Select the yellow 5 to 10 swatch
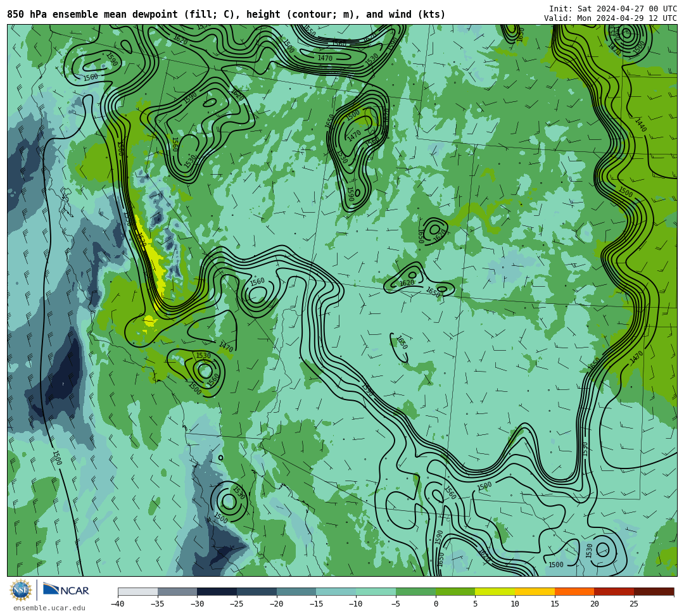684x616 pixels. pyautogui.click(x=495, y=591)
